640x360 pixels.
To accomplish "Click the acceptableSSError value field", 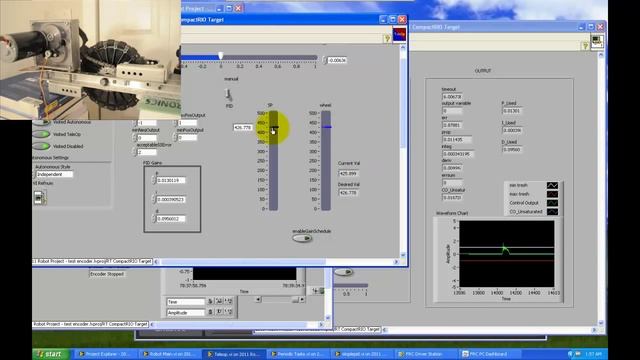I will point(147,152).
